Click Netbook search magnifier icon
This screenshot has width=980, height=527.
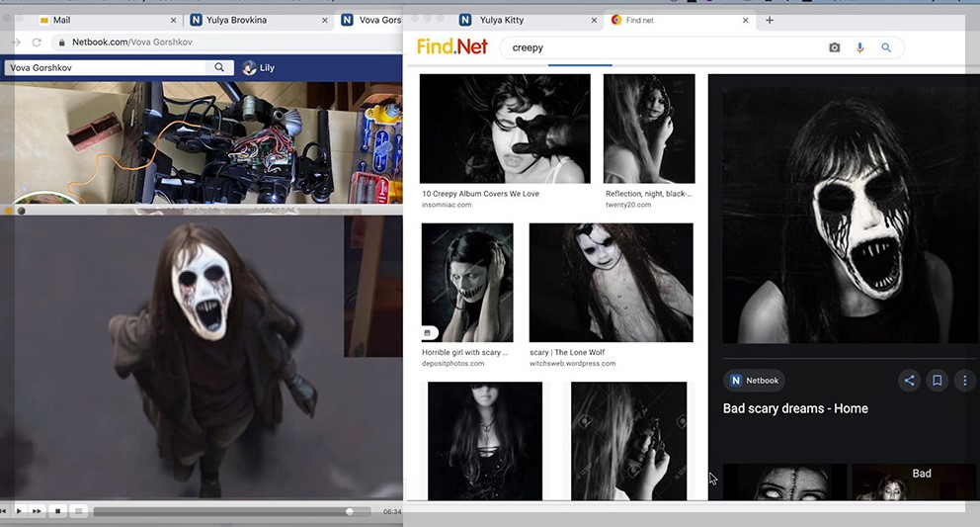219,67
